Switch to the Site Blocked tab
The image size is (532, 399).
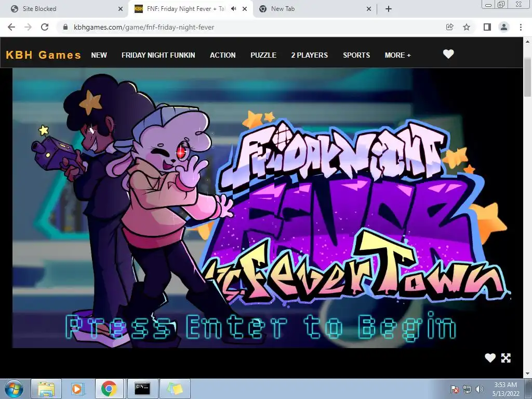click(x=64, y=9)
